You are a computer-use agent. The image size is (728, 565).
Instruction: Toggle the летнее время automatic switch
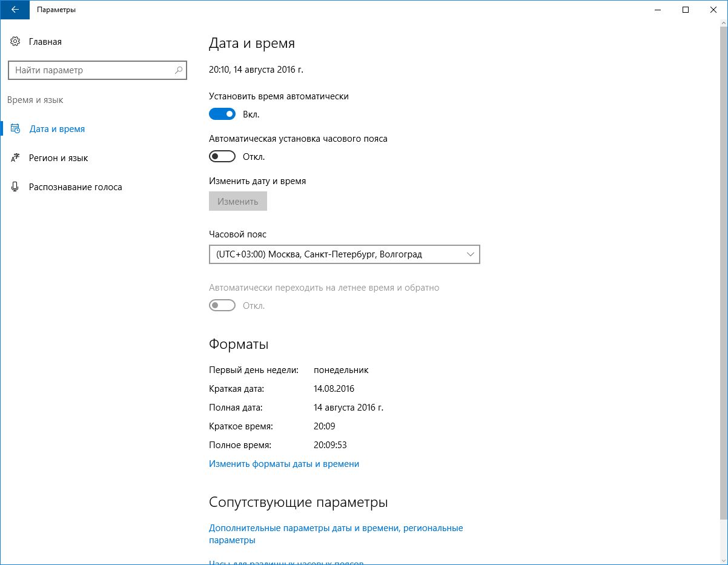(222, 306)
